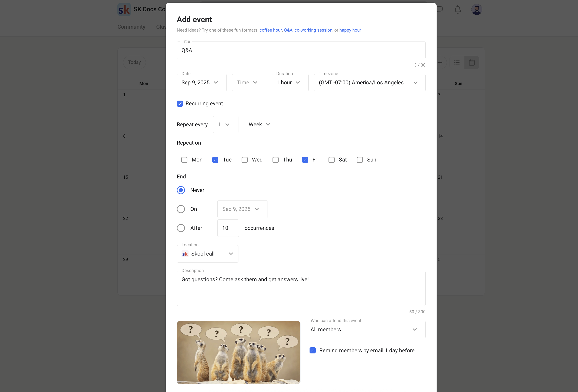The height and width of the screenshot is (392, 578).
Task: Click the happy hour link
Action: [350, 30]
